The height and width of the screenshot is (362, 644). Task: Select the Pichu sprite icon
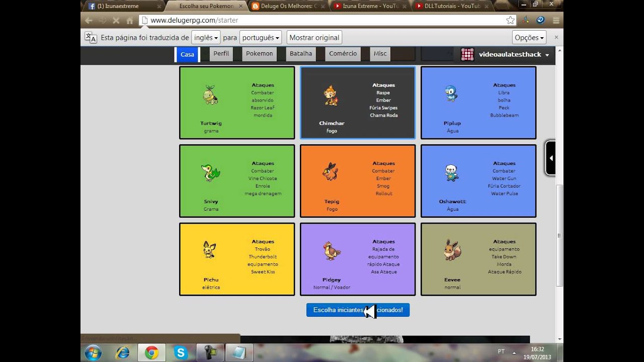[210, 250]
